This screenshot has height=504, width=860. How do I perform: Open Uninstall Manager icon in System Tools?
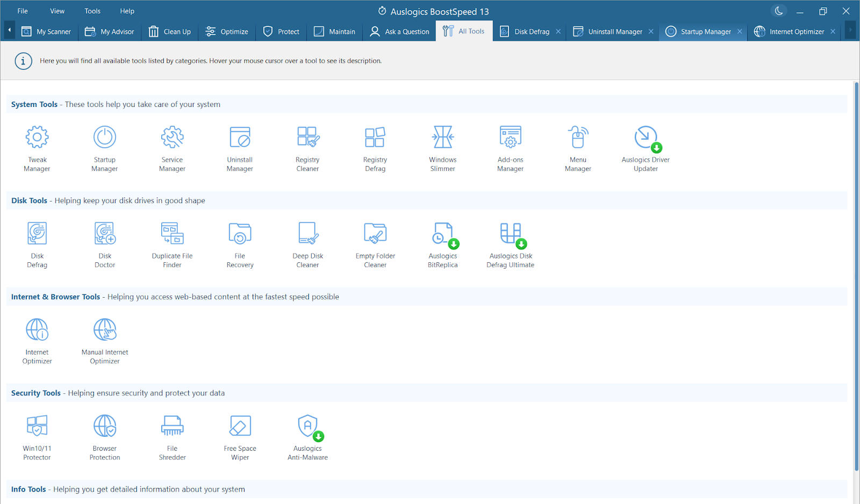tap(240, 149)
